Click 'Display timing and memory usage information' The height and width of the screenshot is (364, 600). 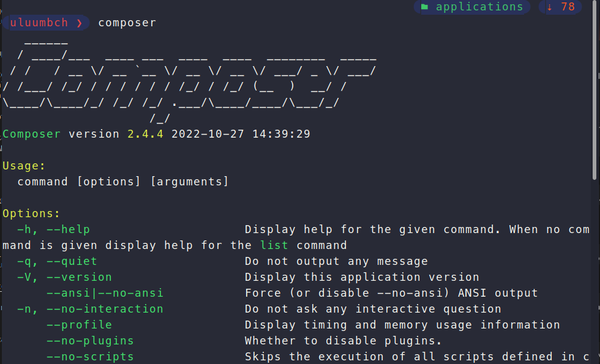[403, 325]
